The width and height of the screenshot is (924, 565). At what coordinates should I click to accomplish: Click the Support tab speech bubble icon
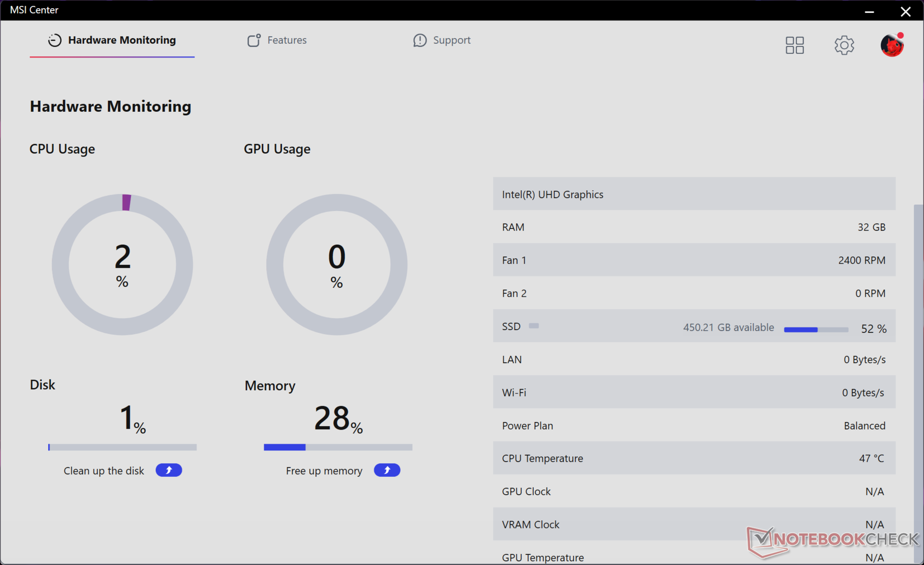pyautogui.click(x=420, y=40)
